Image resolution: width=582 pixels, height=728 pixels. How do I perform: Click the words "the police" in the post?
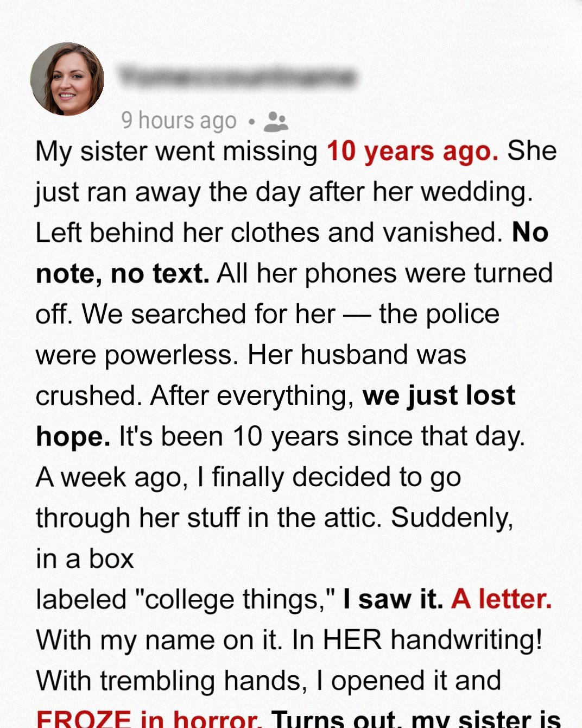439,314
